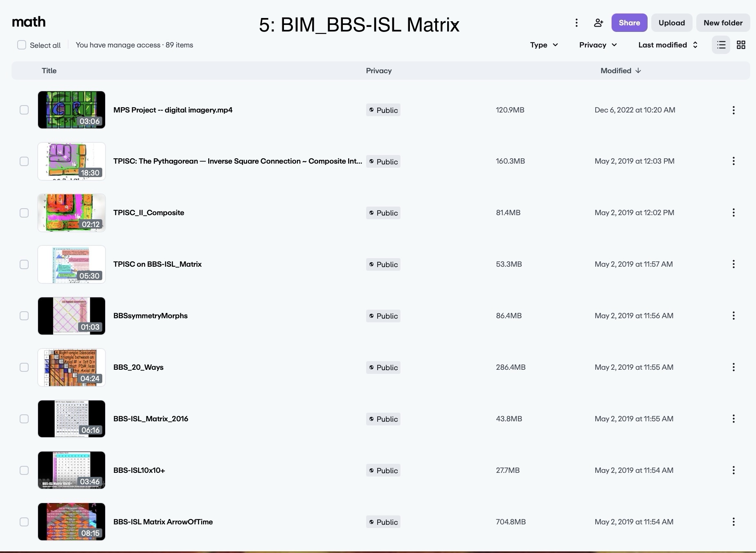This screenshot has height=553, width=756.
Task: Expand the Type filter dropdown
Action: pyautogui.click(x=544, y=45)
